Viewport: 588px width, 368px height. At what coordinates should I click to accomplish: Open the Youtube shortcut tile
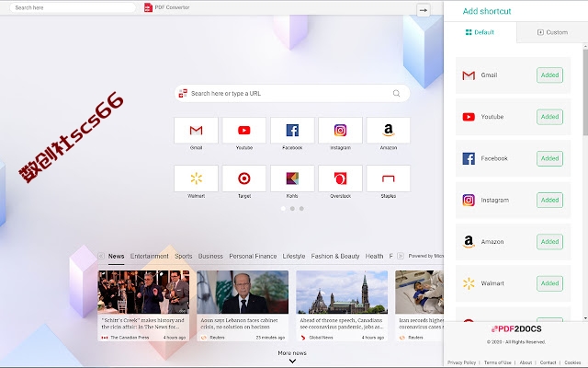[x=244, y=131]
